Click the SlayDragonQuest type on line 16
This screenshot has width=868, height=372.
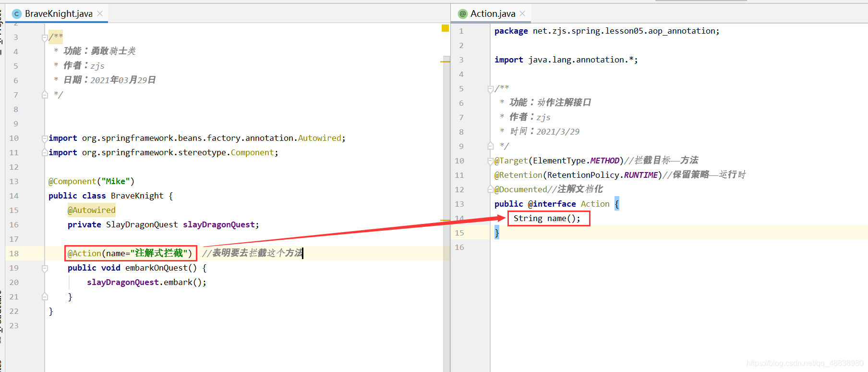(x=142, y=224)
